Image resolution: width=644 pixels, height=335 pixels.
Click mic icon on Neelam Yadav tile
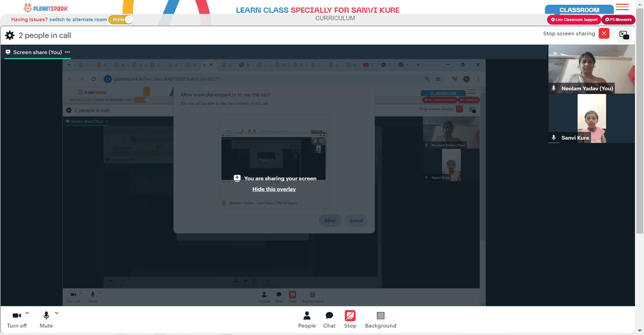click(554, 88)
